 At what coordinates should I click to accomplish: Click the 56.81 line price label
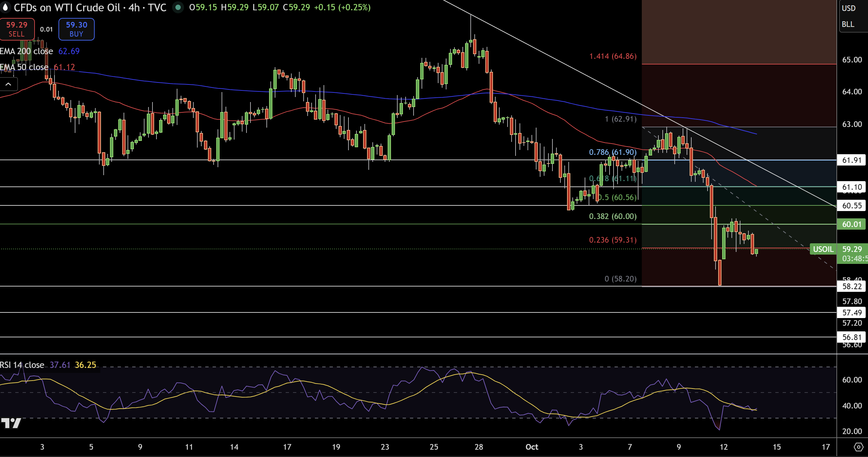point(851,337)
